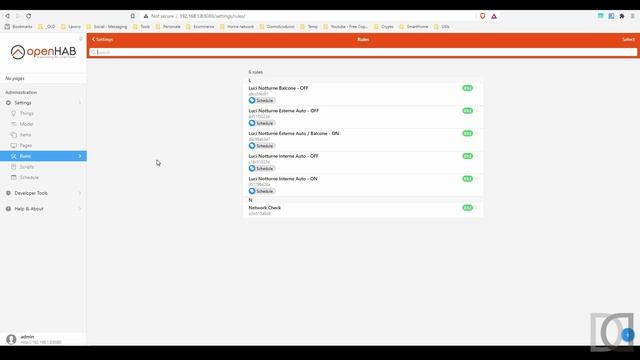Screen dimensions: 640x360
Task: Open rule Luci Notturne Balcone - OFF
Action: (x=363, y=94)
